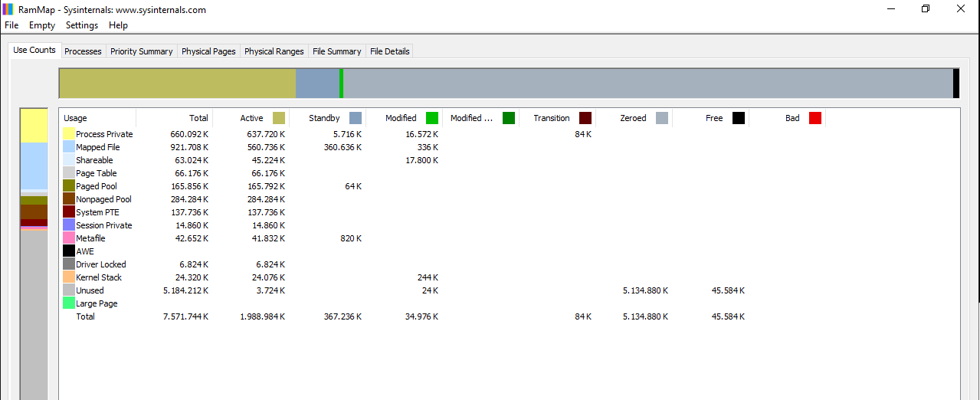Image resolution: width=980 pixels, height=400 pixels.
Task: Select the Driver Locked row label
Action: 101,264
